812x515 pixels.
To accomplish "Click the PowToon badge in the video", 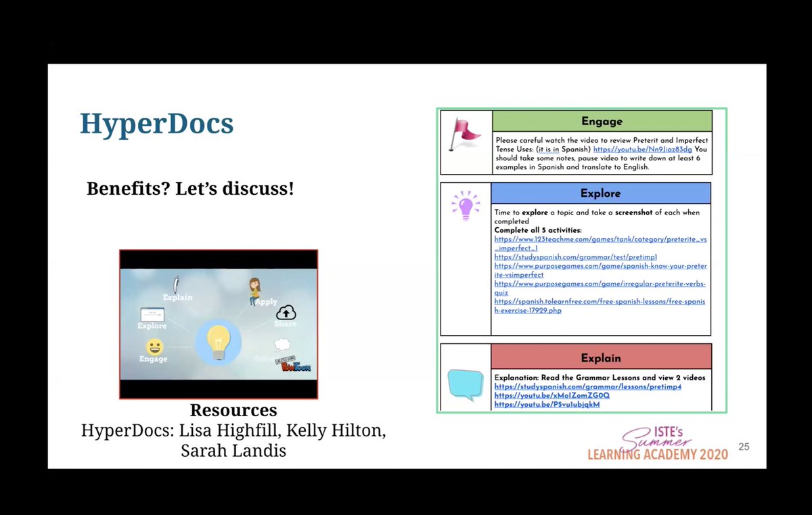I will tap(294, 365).
